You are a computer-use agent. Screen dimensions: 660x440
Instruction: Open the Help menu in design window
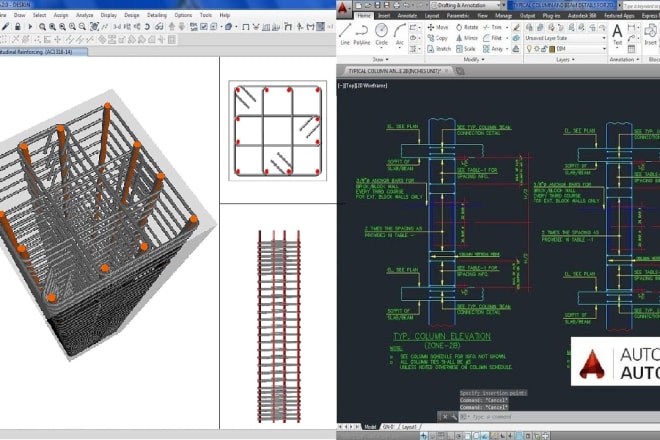[225, 15]
